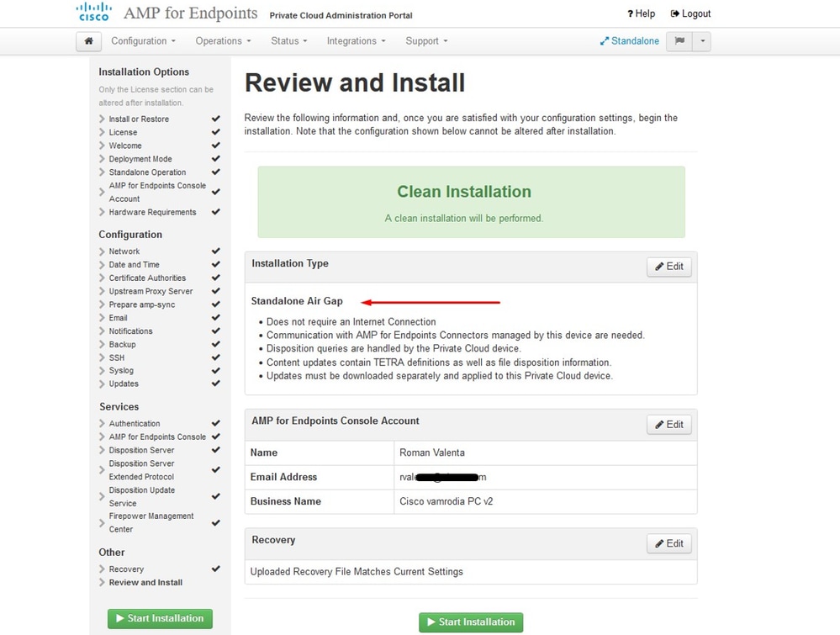The image size is (840, 635).
Task: Open the Notifications step
Action: [x=130, y=331]
